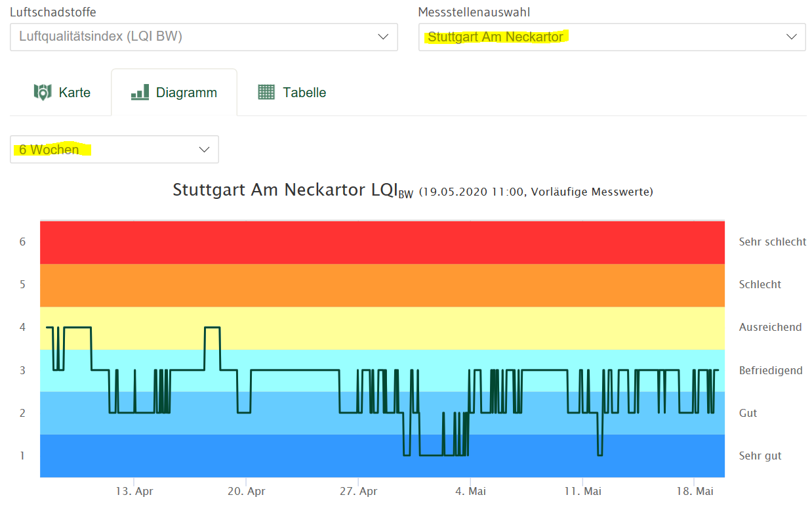Screen dimensions: 812x514
Task: Open the 6 Wochen time range dropdown
Action: tap(114, 150)
